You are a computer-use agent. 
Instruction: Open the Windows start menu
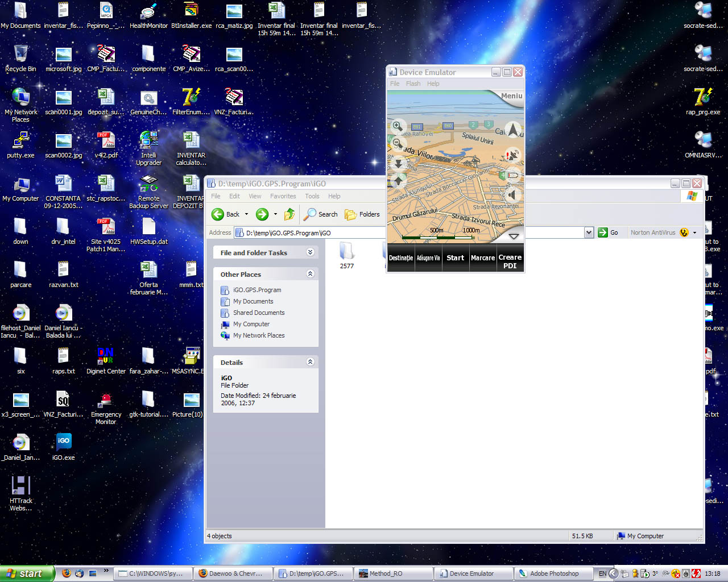click(x=27, y=573)
